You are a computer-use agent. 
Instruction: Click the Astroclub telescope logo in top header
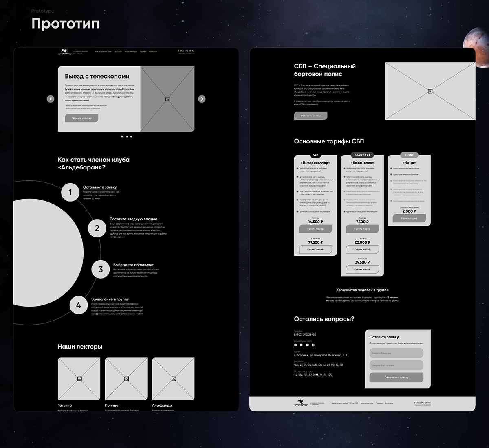click(x=64, y=52)
